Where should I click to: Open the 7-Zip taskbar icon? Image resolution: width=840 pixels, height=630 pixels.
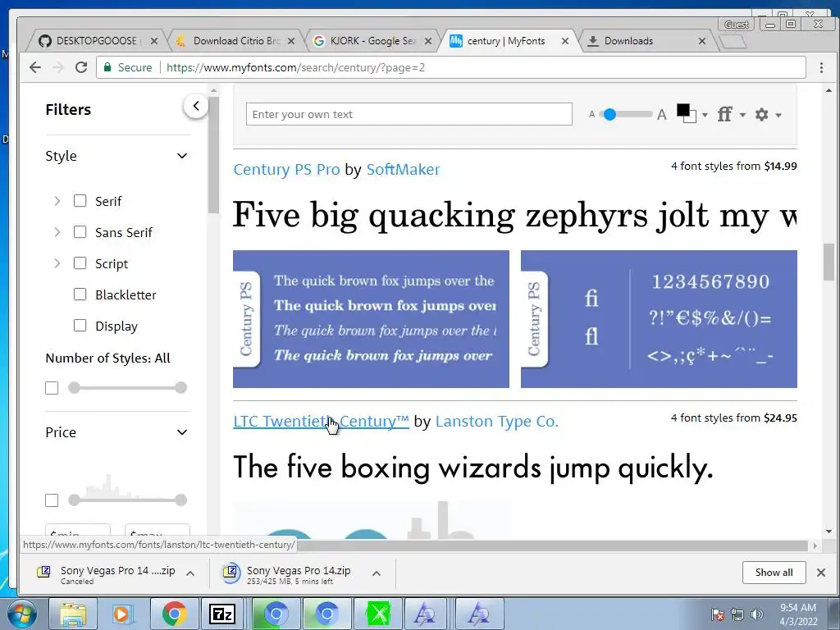point(222,614)
